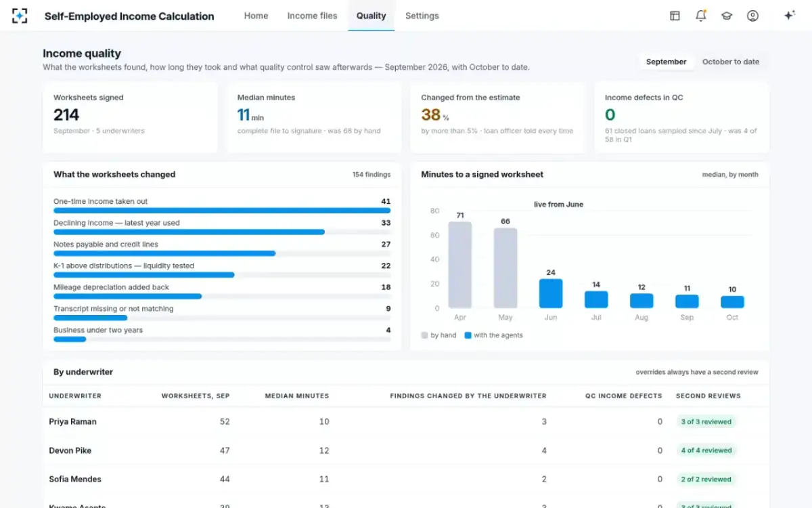Click the June bar in minutes chart
The width and height of the screenshot is (812, 508).
[x=551, y=293]
